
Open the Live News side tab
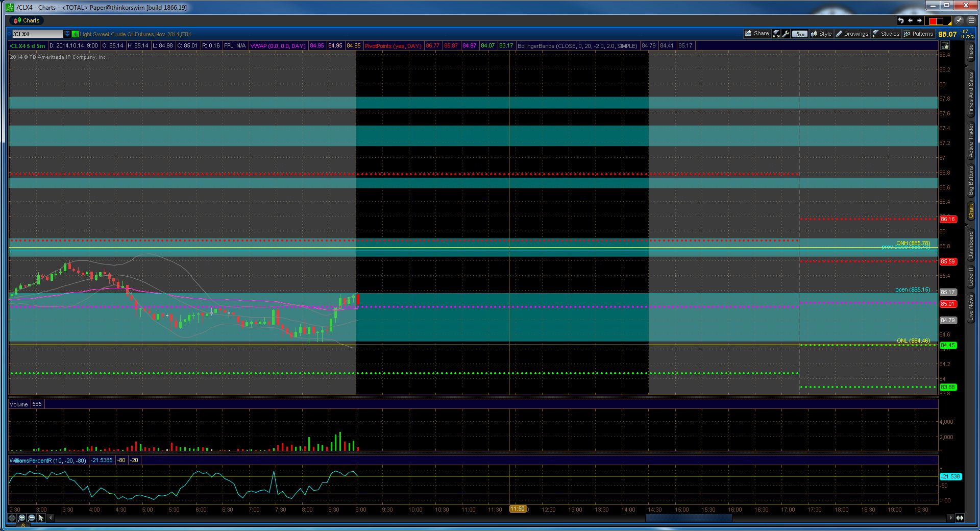[x=970, y=307]
